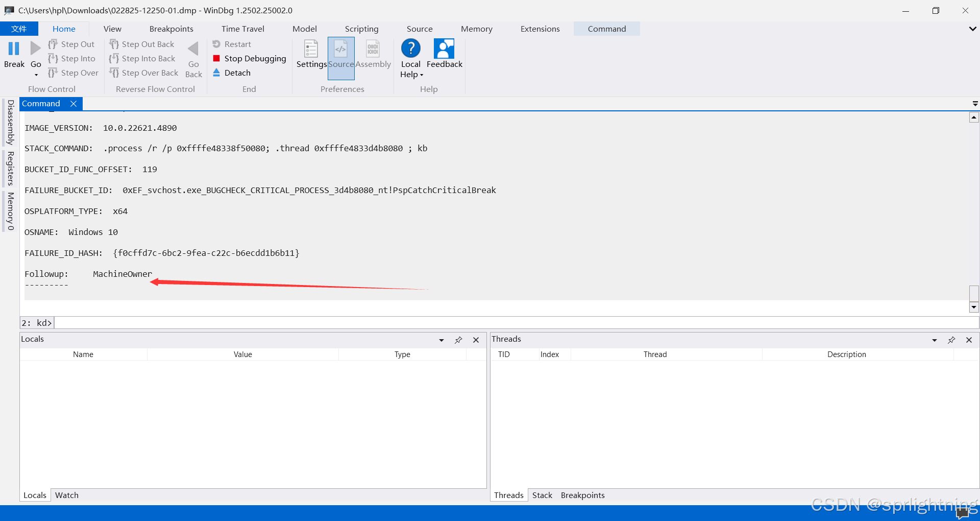Switch to the Locals bottom tab
This screenshot has width=980, height=521.
coord(35,495)
